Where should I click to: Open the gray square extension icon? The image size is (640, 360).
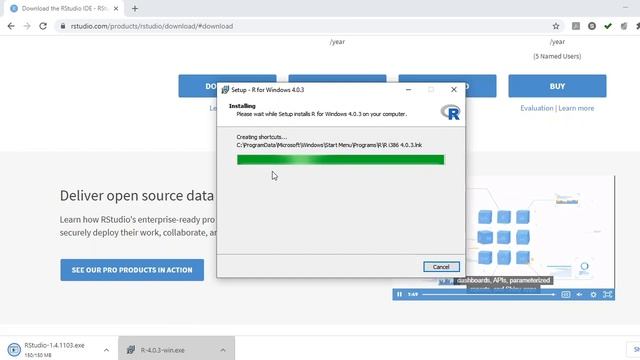click(576, 26)
